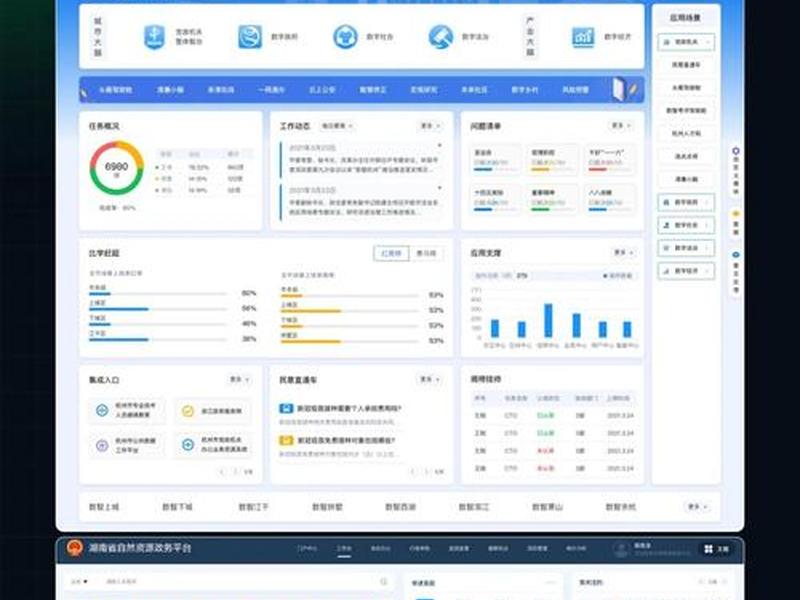The image size is (800, 600).
Task: Open the 更多 dropdown in 民意直通车
Action: click(430, 379)
